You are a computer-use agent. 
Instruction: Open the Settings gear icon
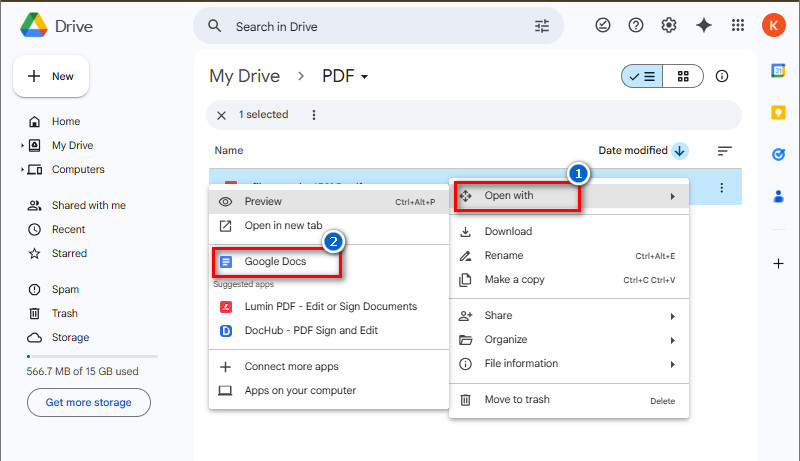pos(668,25)
